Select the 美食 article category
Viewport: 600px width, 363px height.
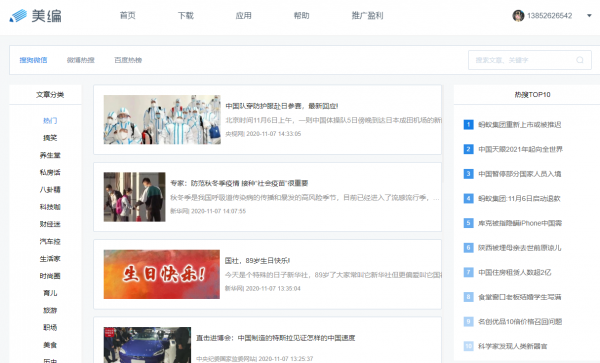tap(50, 345)
